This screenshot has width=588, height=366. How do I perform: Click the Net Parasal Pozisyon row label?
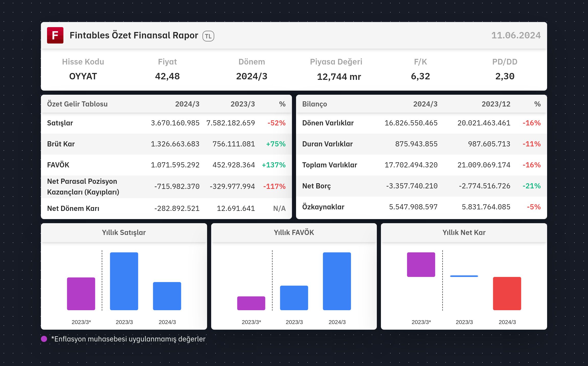point(83,187)
